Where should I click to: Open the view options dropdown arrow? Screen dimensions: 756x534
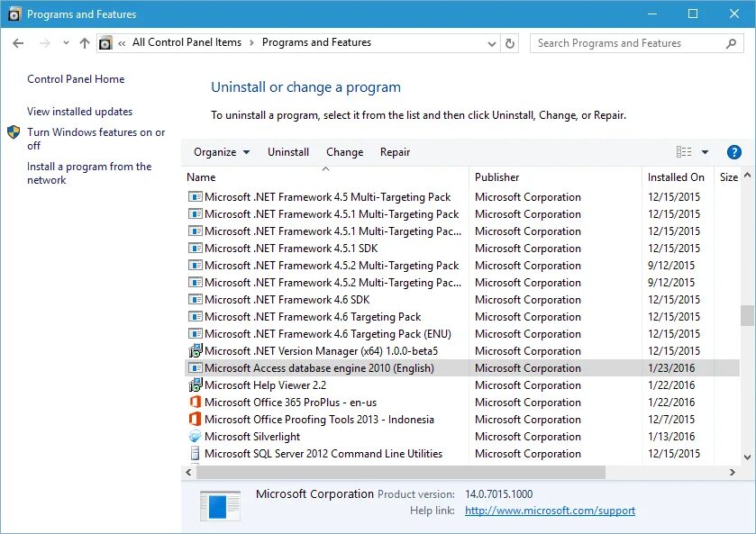[x=705, y=152]
